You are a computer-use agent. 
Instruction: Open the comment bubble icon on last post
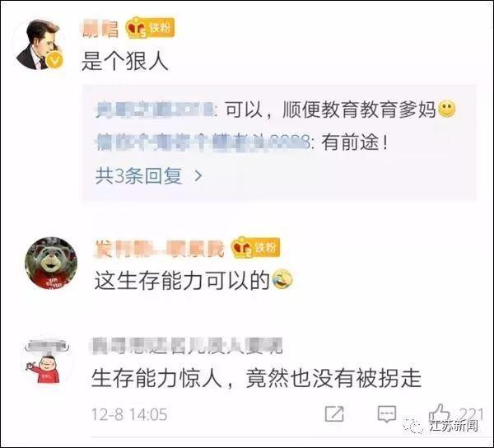[387, 413]
